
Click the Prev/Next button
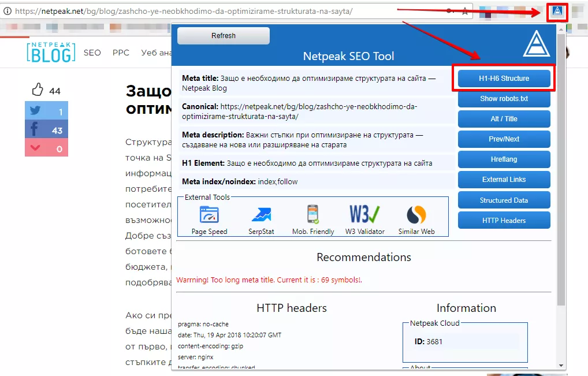[504, 139]
